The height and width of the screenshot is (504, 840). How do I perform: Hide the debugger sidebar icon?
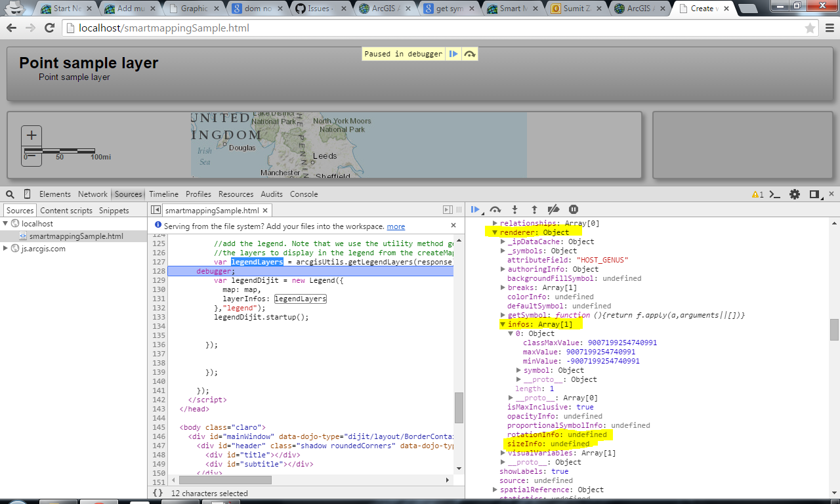(448, 210)
